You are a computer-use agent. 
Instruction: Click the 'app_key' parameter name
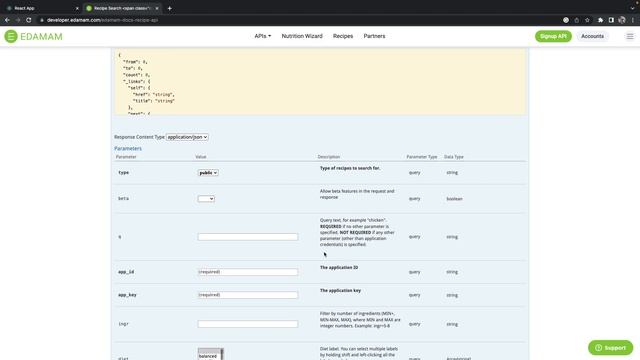click(127, 295)
